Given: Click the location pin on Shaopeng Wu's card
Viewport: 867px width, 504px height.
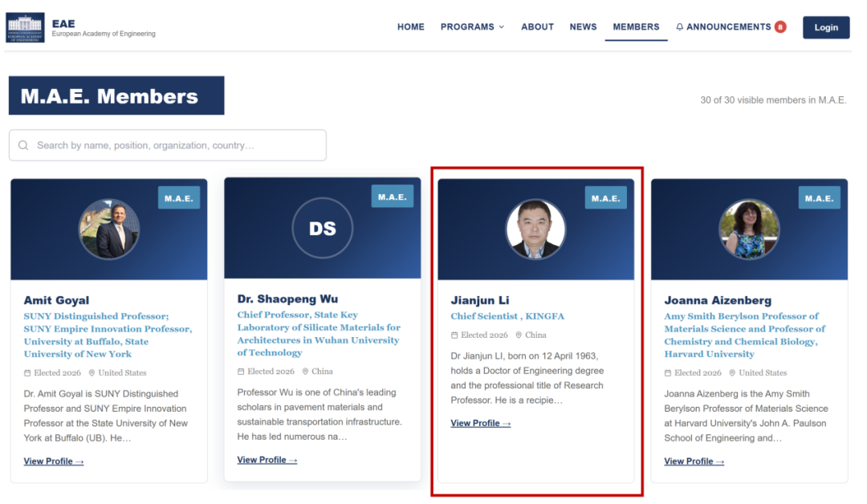Looking at the screenshot, I should click(x=305, y=372).
